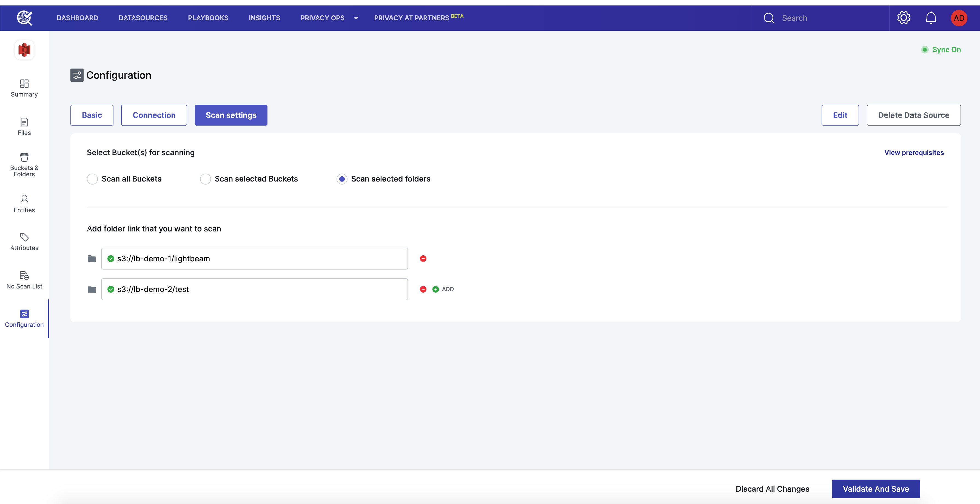980x504 pixels.
Task: Click the Sync On label
Action: coord(947,49)
